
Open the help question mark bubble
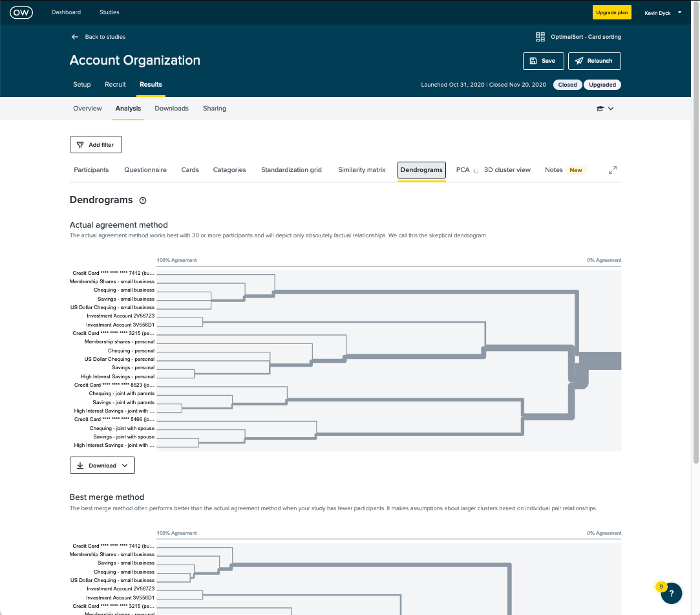(x=671, y=593)
